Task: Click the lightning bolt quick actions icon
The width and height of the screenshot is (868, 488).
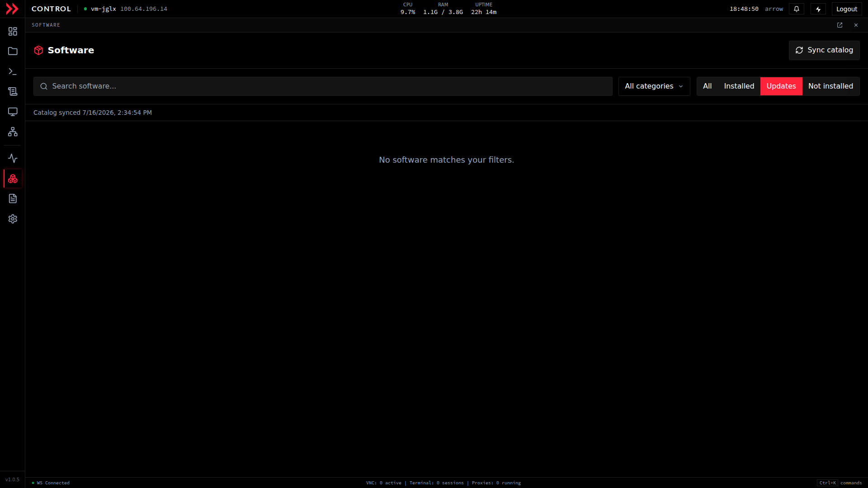Action: coord(818,9)
